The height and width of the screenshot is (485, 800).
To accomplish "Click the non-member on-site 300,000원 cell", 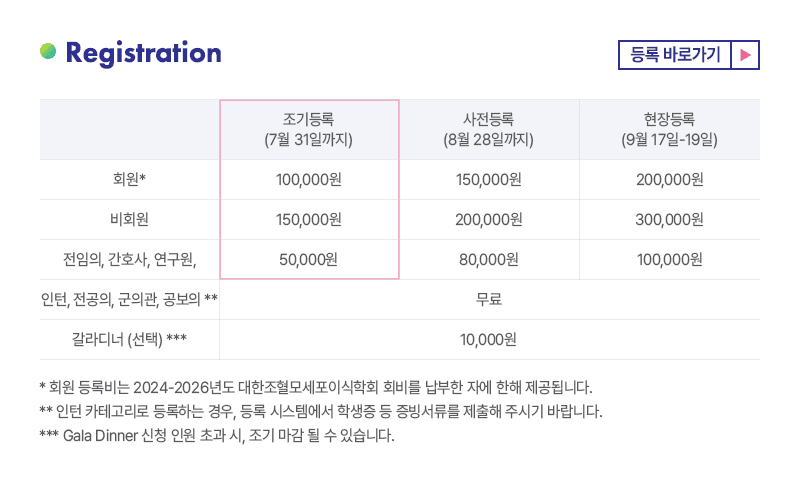I will pos(669,220).
